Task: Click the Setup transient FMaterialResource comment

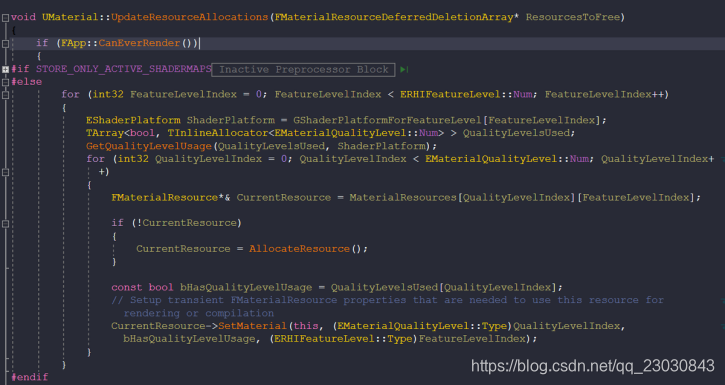Action: coord(387,306)
